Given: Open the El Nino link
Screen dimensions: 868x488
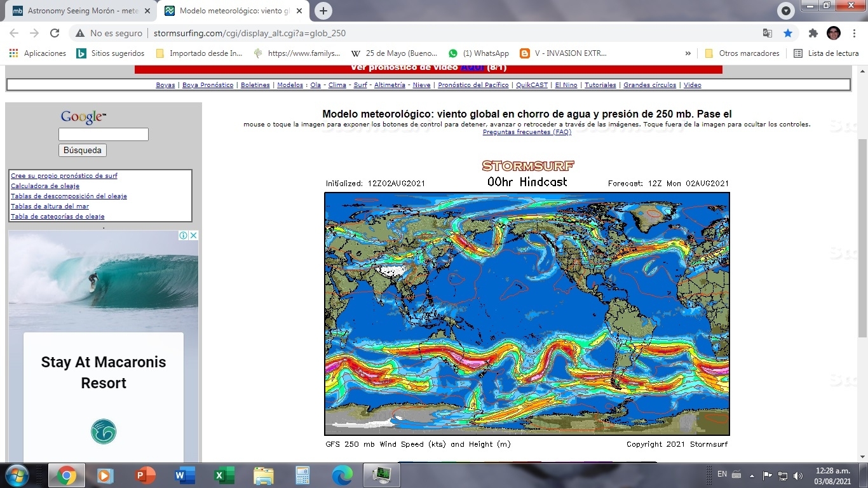Looking at the screenshot, I should tap(566, 85).
